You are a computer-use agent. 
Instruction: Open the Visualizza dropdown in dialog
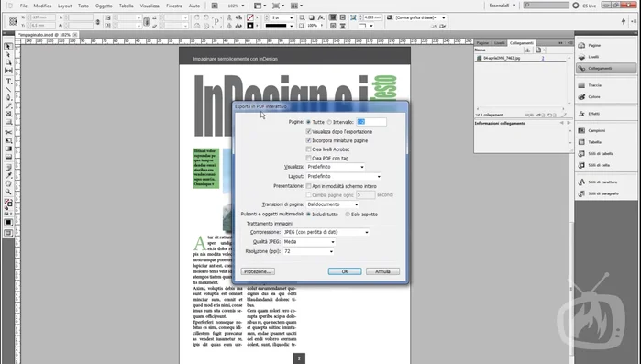point(336,167)
